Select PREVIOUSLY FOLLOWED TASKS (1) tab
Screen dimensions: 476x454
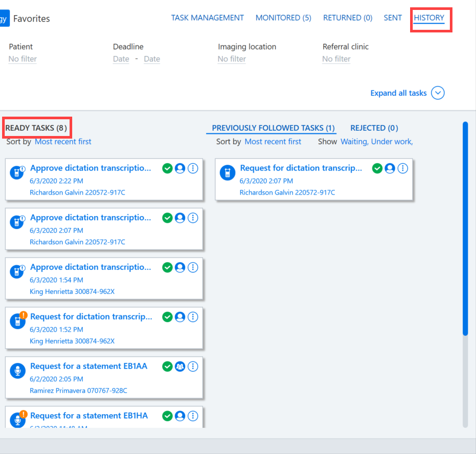click(273, 128)
